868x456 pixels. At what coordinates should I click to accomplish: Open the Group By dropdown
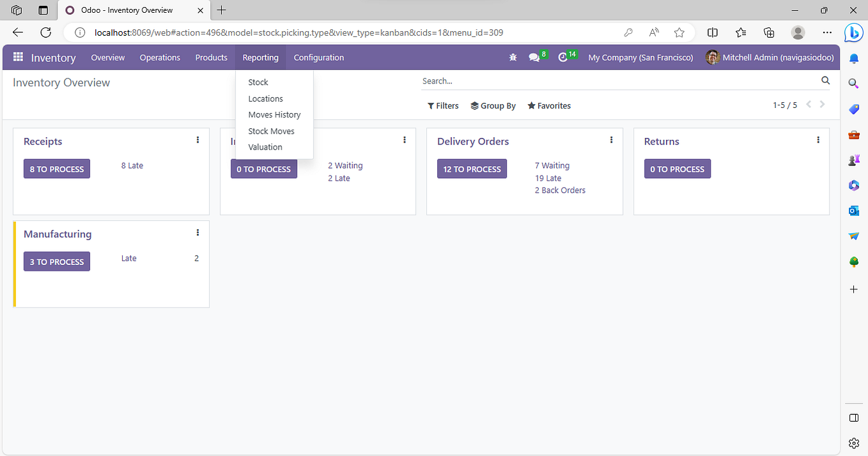click(493, 105)
